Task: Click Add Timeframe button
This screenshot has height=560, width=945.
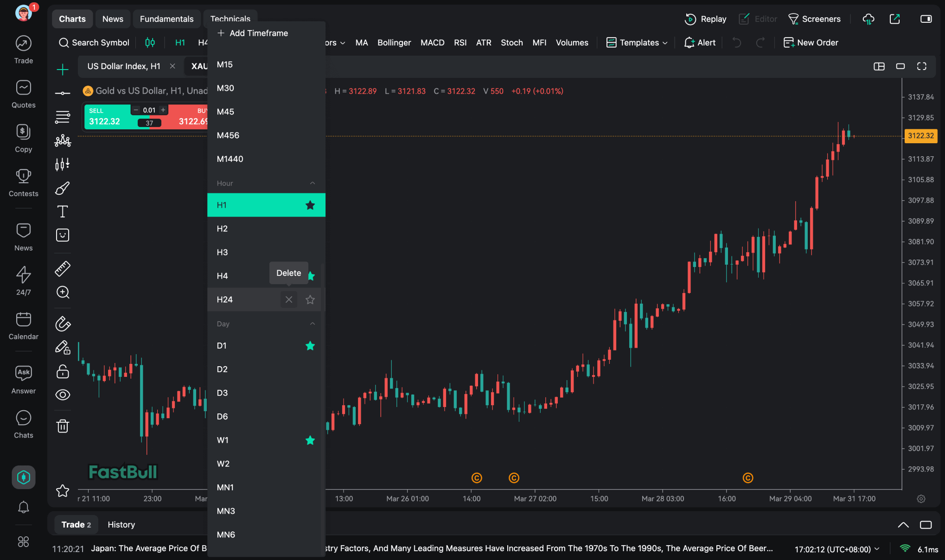Action: 253,33
